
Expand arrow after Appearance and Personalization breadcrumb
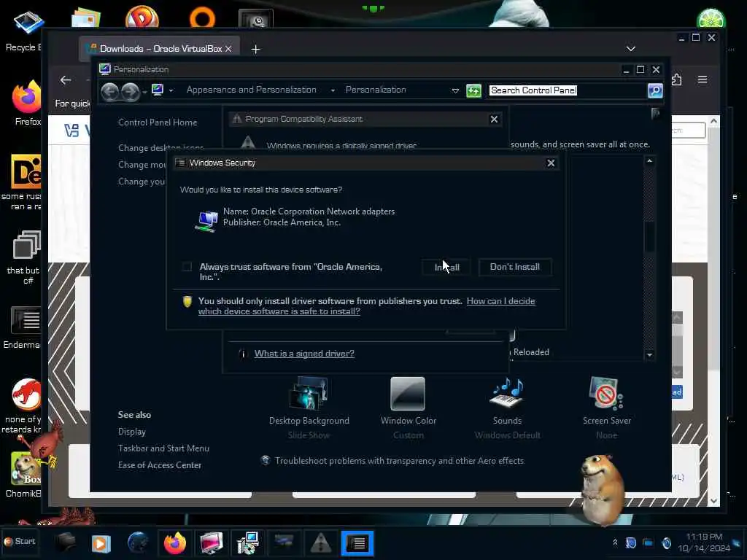pos(333,90)
